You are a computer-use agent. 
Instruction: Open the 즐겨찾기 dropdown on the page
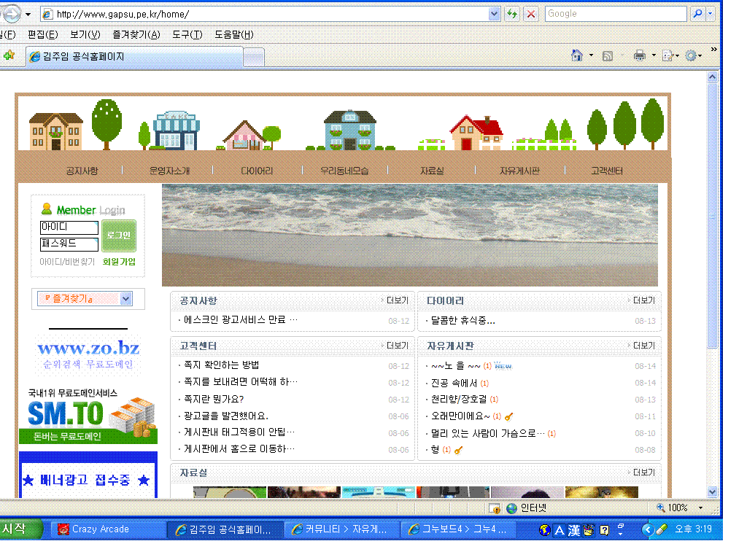[125, 298]
